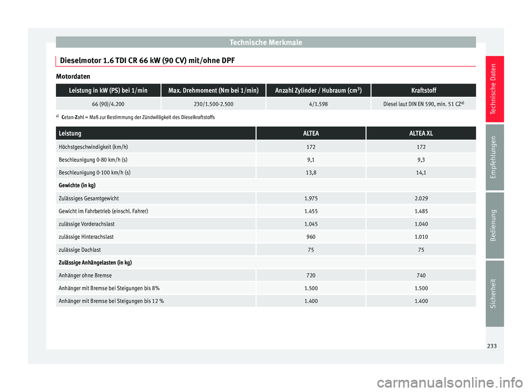532x392 pixels.
Task: Select the 66 (90)/4.200 cell
Action: [x=108, y=104]
